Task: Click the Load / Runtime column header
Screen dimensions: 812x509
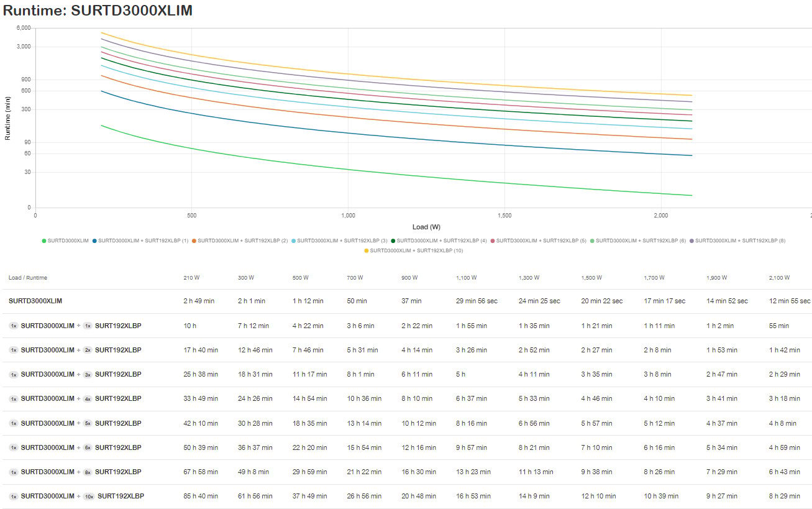Action: (x=28, y=278)
